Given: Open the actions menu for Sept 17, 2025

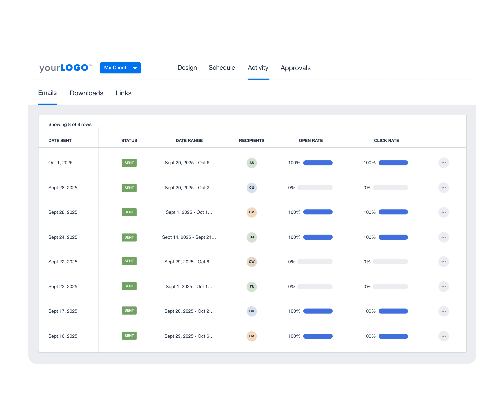Looking at the screenshot, I should coord(444,311).
